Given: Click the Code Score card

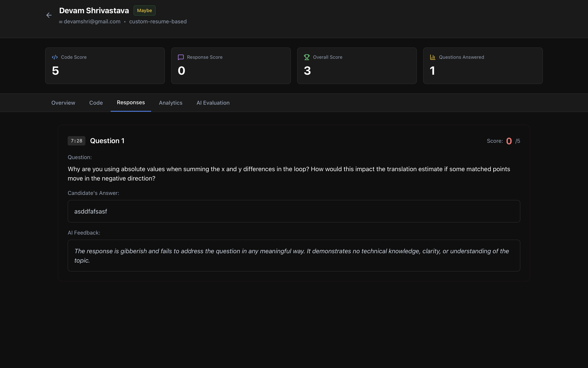Looking at the screenshot, I should (x=105, y=66).
